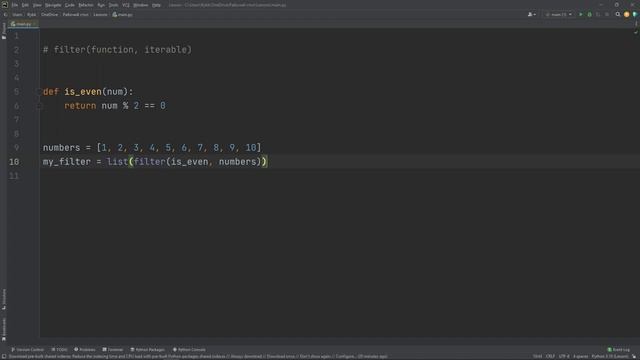Click the Debug bug icon

point(589,15)
